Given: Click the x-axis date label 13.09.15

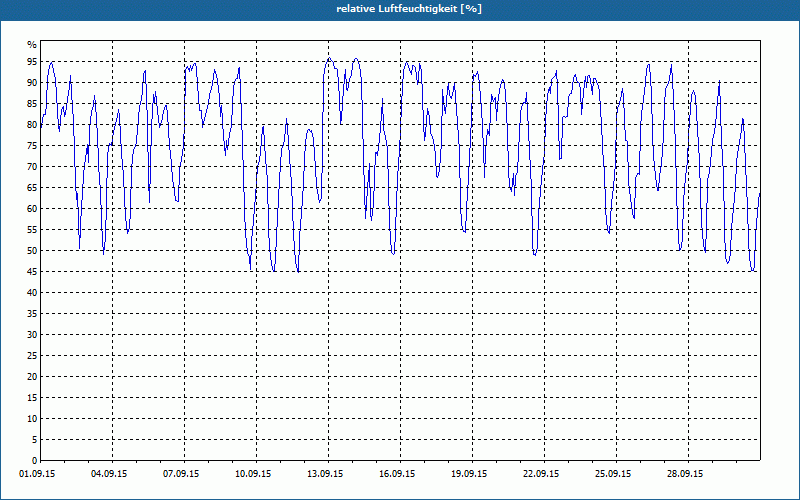Looking at the screenshot, I should pos(325,474).
